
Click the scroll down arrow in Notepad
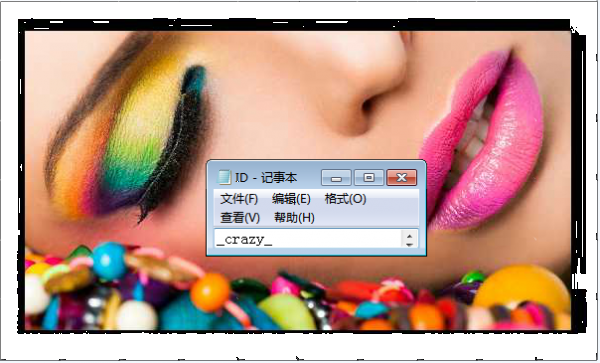point(410,244)
